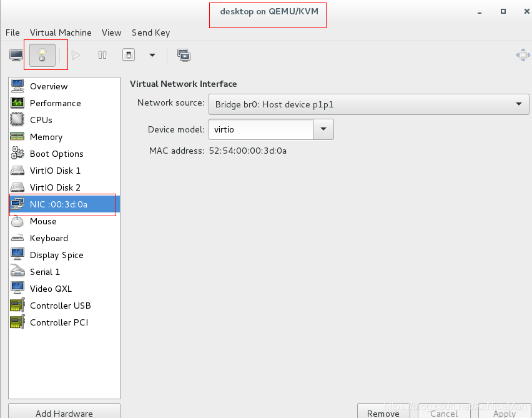Click the Controller PCI card icon
The width and height of the screenshot is (532, 418).
(x=17, y=322)
